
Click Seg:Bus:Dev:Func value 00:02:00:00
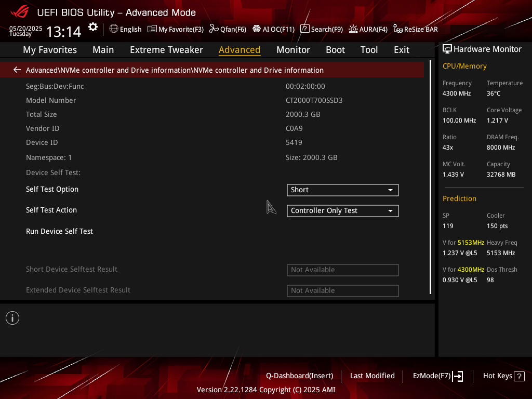point(305,87)
